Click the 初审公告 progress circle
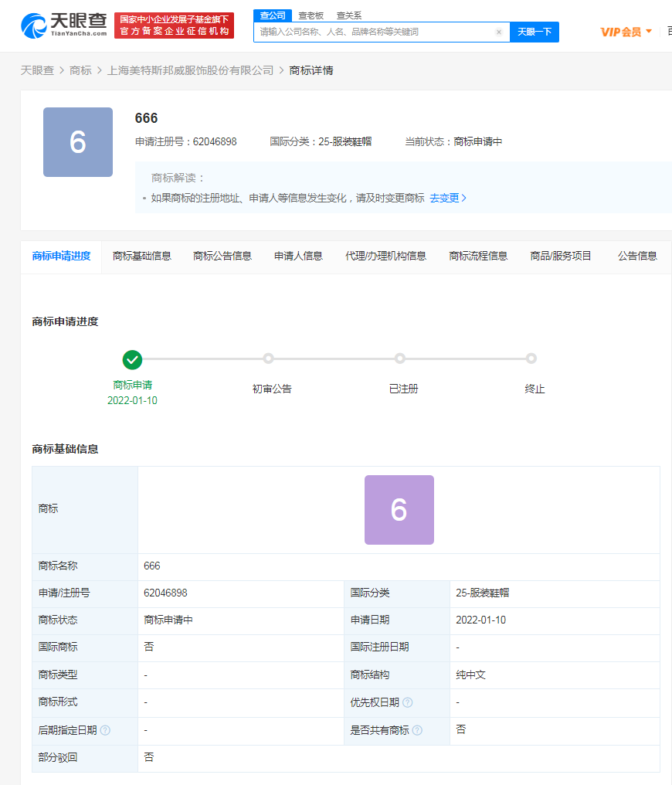Image resolution: width=672 pixels, height=785 pixels. click(x=268, y=358)
